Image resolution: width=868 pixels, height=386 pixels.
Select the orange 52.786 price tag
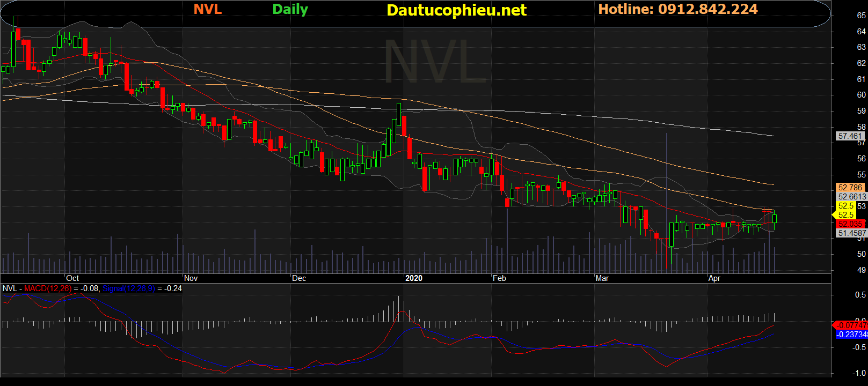850,188
